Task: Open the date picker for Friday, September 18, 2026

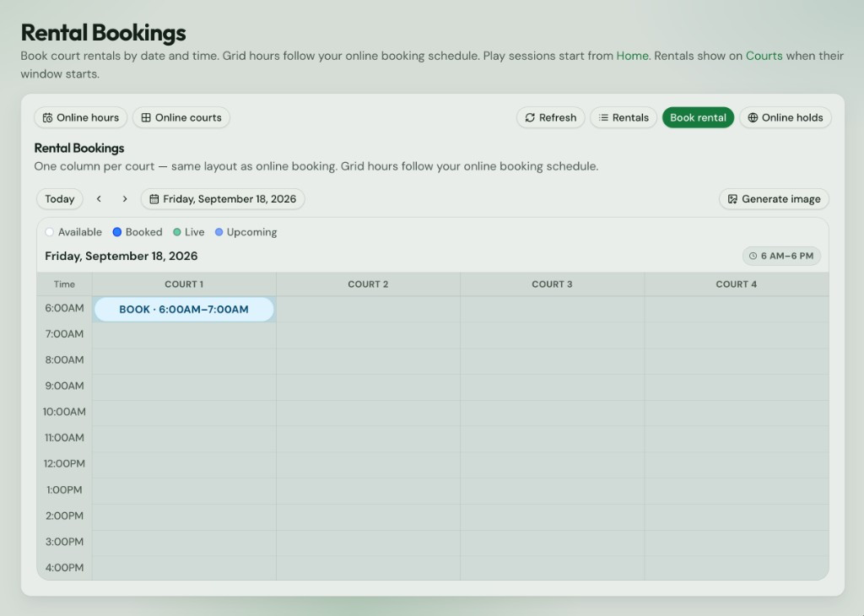Action: tap(223, 199)
